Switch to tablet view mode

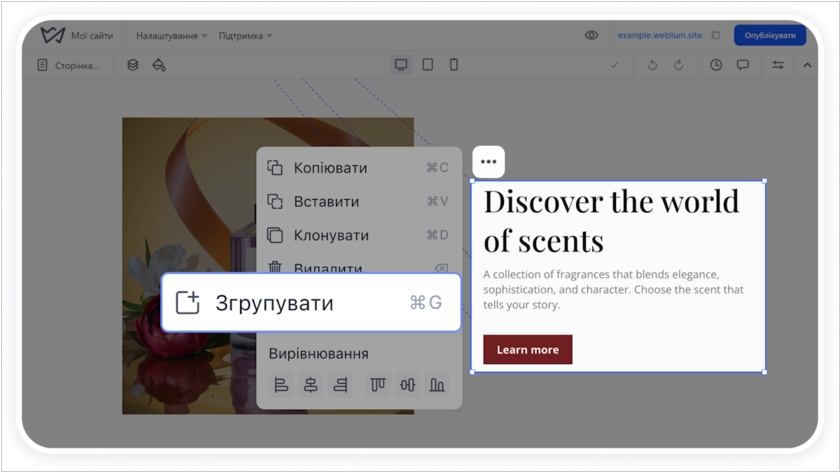click(427, 65)
